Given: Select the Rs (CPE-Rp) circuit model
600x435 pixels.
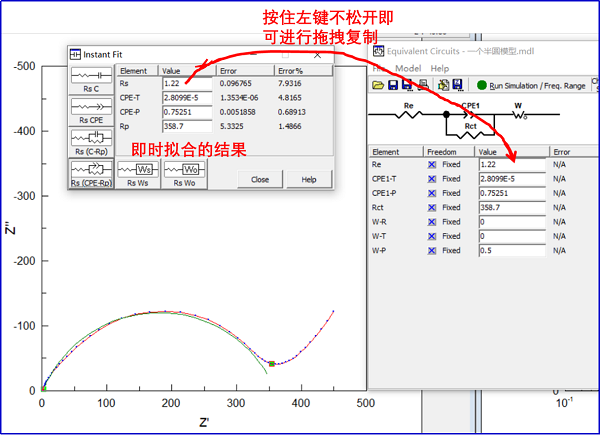Looking at the screenshot, I should click(x=91, y=173).
